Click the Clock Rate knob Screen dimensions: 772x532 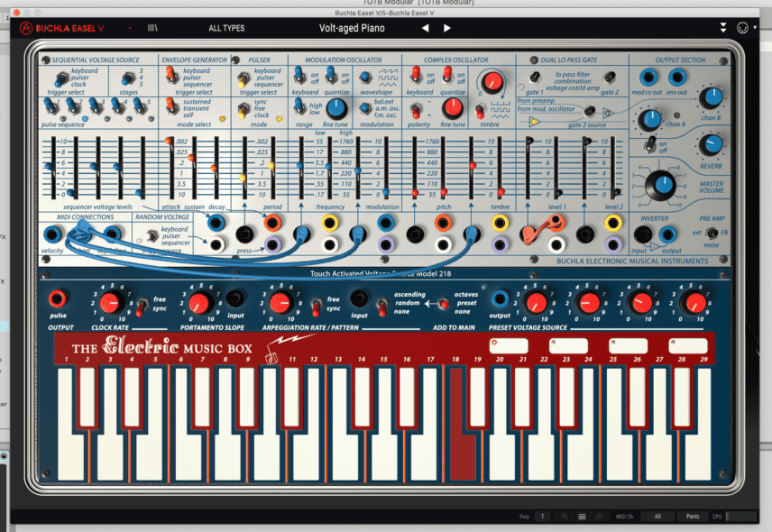pyautogui.click(x=111, y=303)
